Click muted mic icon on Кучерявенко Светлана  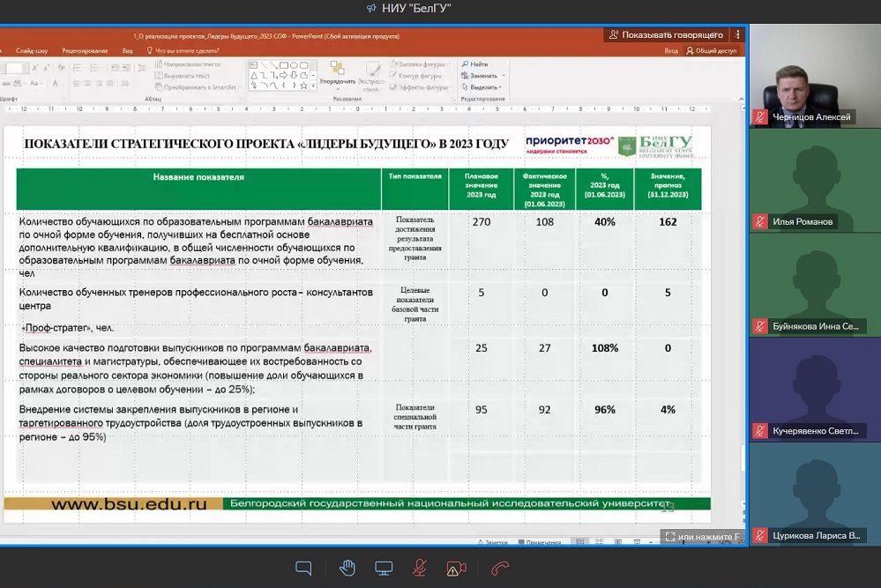pos(760,431)
